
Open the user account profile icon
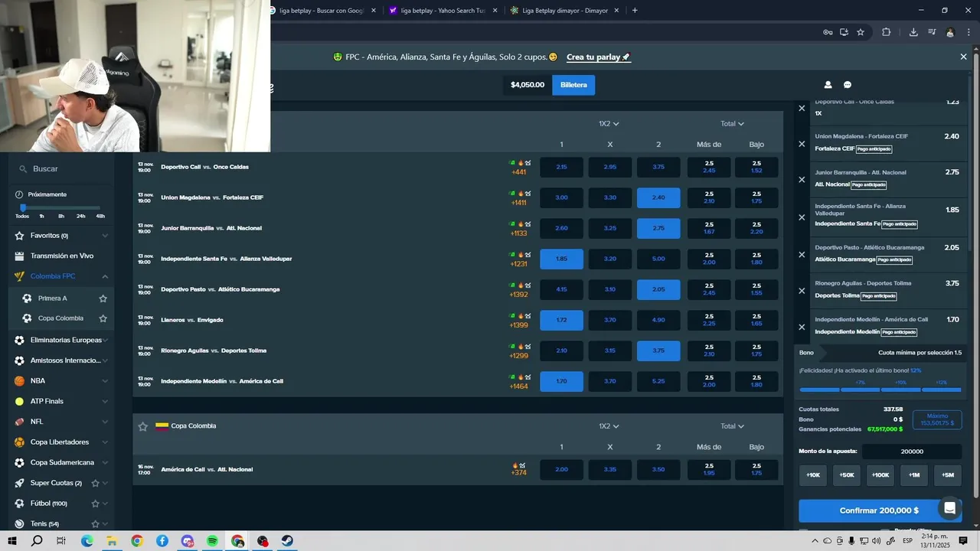tap(828, 85)
